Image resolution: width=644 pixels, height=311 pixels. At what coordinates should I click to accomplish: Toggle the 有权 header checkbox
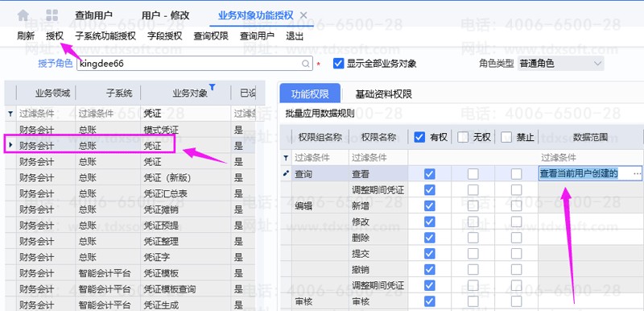click(x=419, y=137)
